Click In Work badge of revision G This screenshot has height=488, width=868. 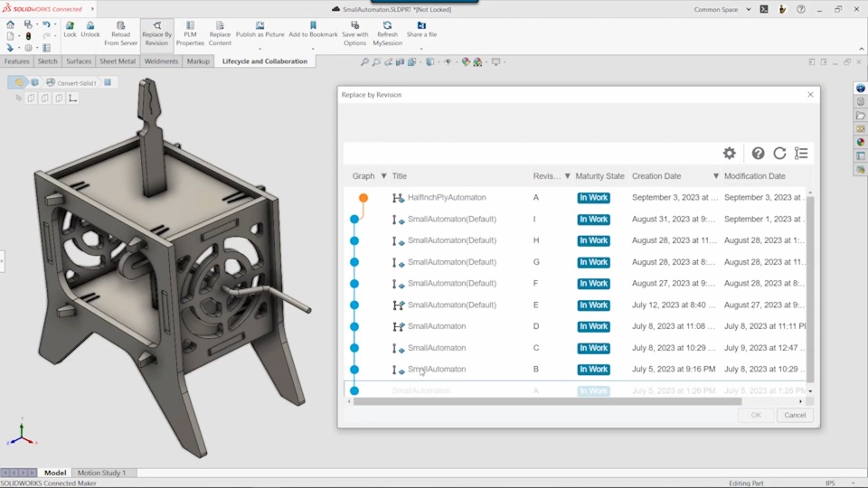click(x=593, y=262)
